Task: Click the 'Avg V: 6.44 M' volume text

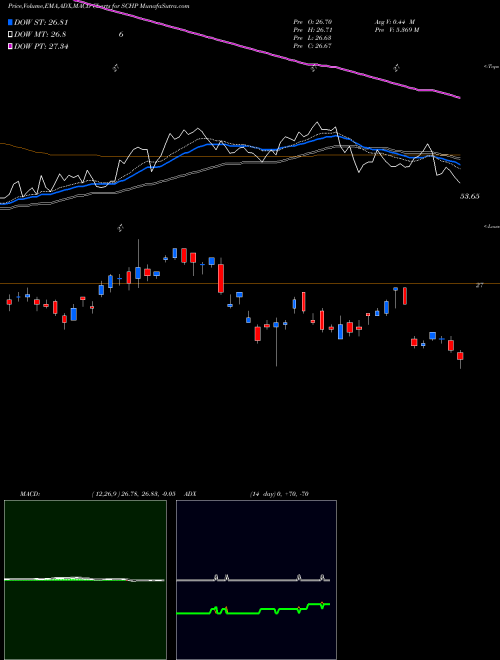Action: 397,22
